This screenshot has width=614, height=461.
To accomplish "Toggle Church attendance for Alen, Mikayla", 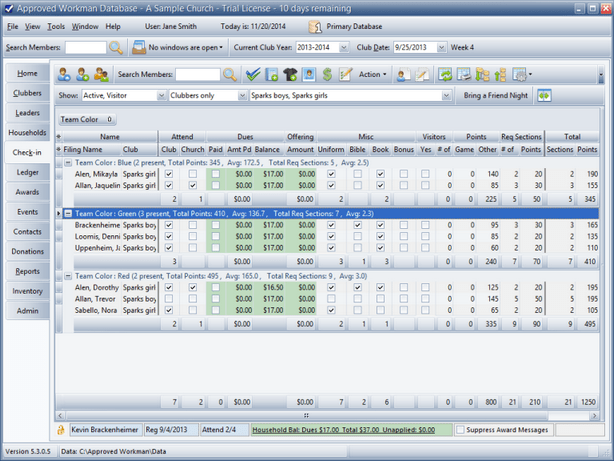I will click(x=193, y=174).
